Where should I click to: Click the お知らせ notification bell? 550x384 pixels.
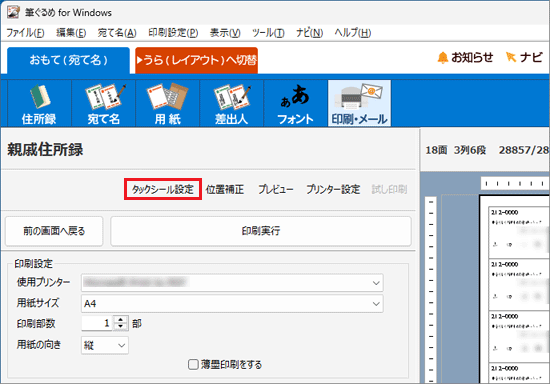coord(465,57)
